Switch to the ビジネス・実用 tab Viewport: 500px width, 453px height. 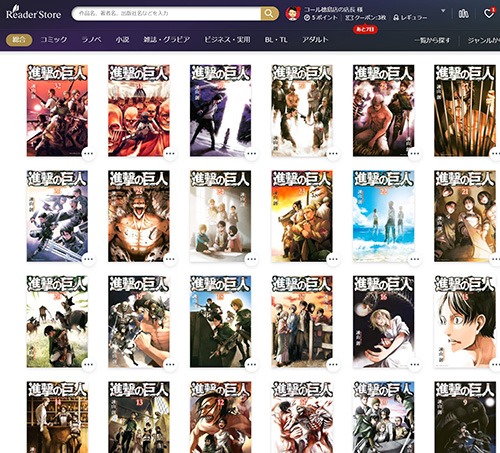point(227,40)
